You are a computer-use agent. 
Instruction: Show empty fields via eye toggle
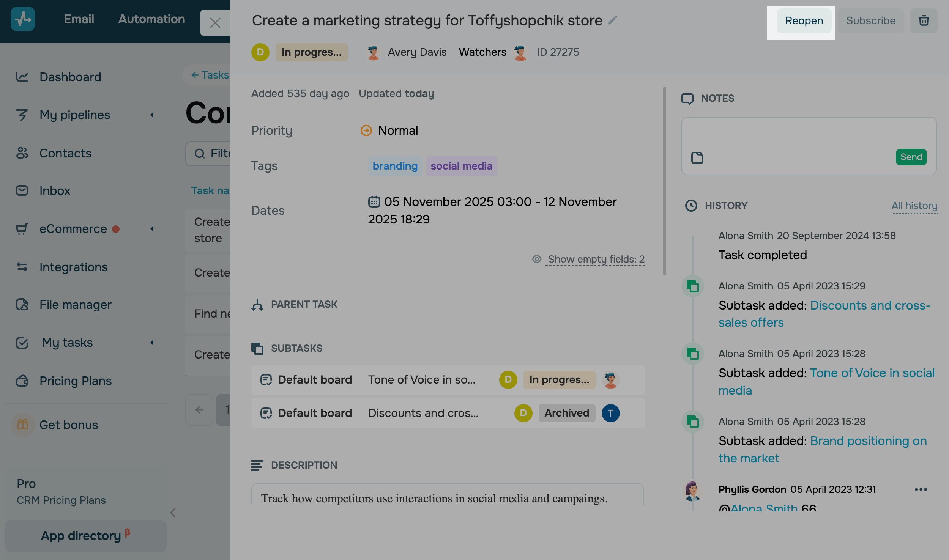point(536,259)
